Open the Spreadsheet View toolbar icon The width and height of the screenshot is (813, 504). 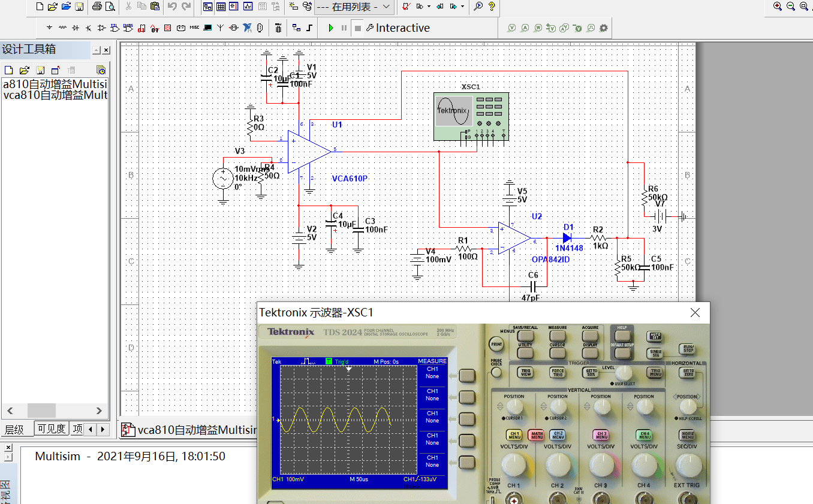tap(221, 7)
